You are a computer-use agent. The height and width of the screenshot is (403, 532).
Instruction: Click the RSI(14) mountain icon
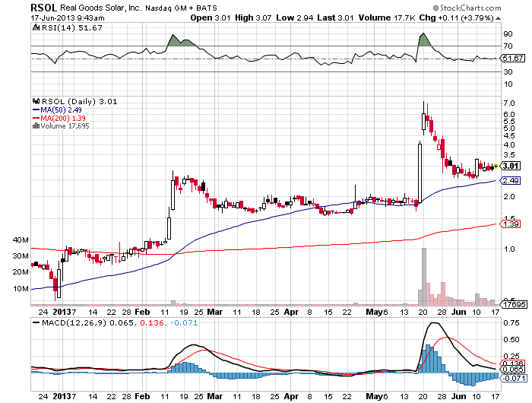tap(36, 27)
